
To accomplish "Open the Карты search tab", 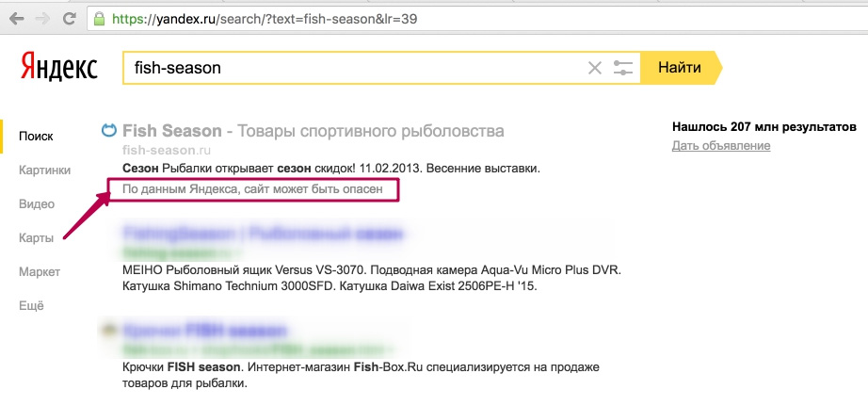I will click(x=36, y=238).
